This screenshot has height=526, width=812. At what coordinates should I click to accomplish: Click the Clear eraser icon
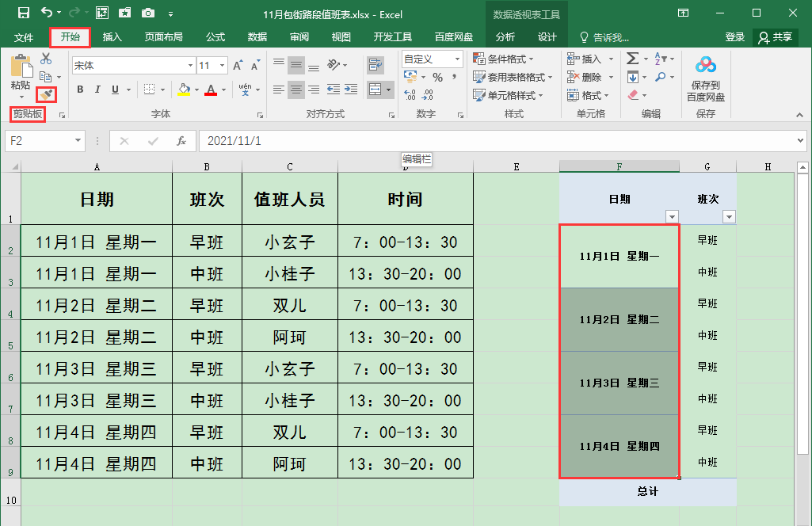tap(633, 95)
